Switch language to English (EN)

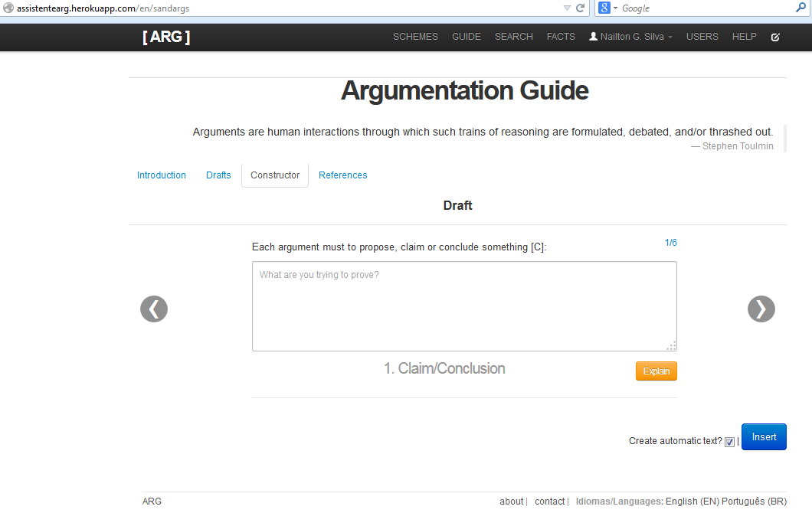(x=692, y=501)
